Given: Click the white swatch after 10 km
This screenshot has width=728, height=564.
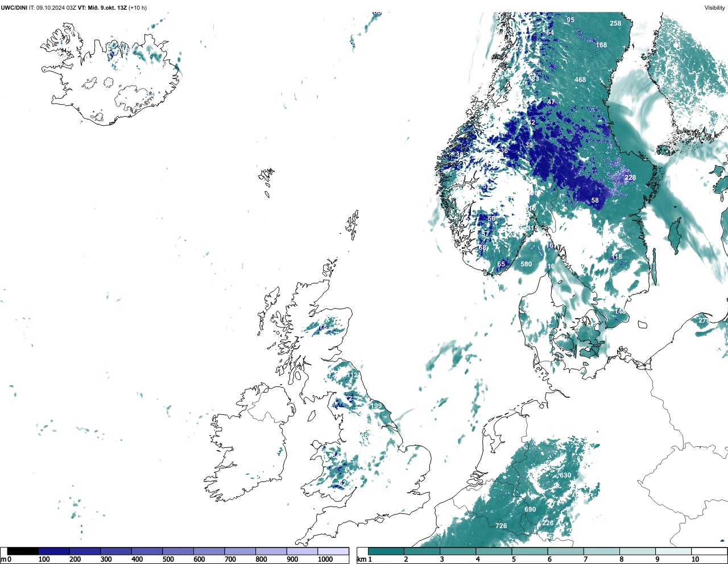Looking at the screenshot, I should pyautogui.click(x=710, y=551).
